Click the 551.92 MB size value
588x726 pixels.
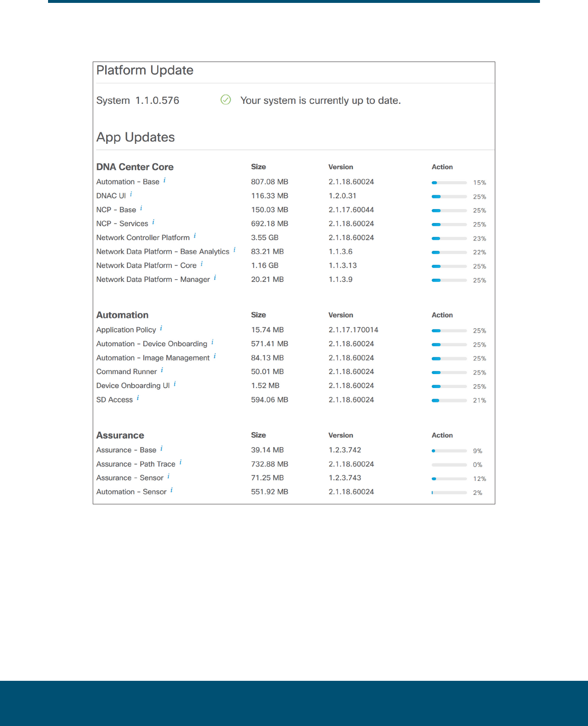(x=269, y=492)
